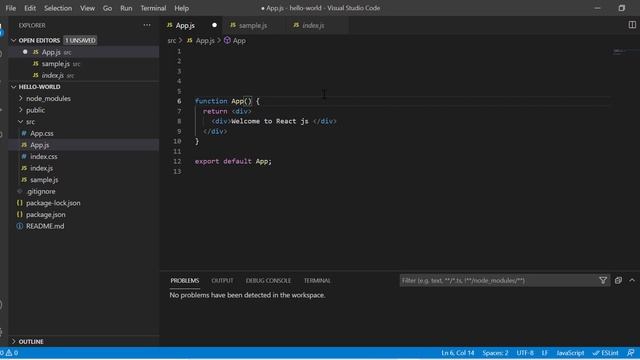Maximize panel with the chevron up icon
The width and height of the screenshot is (640, 360).
click(x=632, y=280)
